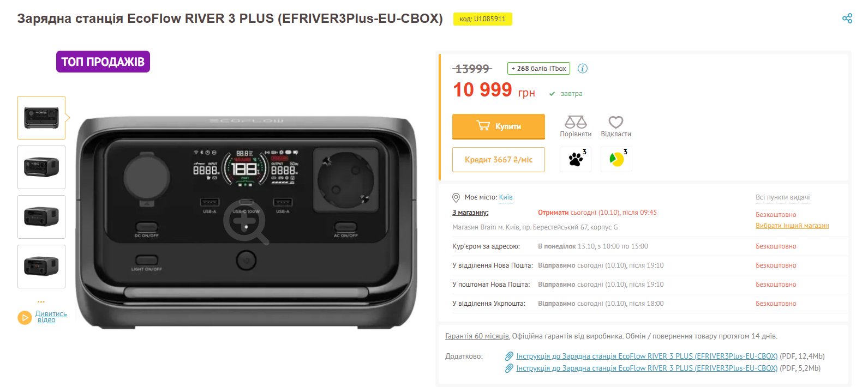Expand the 3 магазину stores list
This screenshot has height=387, width=868.
470,213
